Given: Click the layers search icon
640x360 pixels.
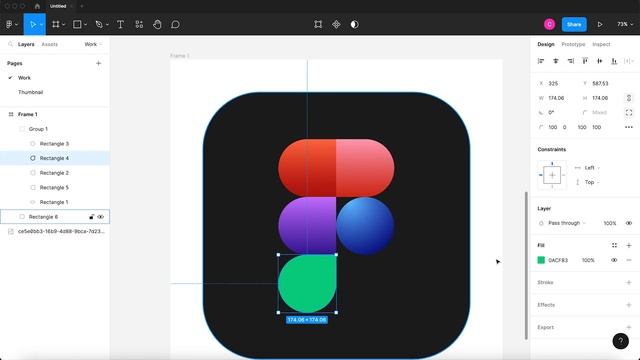Looking at the screenshot, I should pyautogui.click(x=11, y=44).
